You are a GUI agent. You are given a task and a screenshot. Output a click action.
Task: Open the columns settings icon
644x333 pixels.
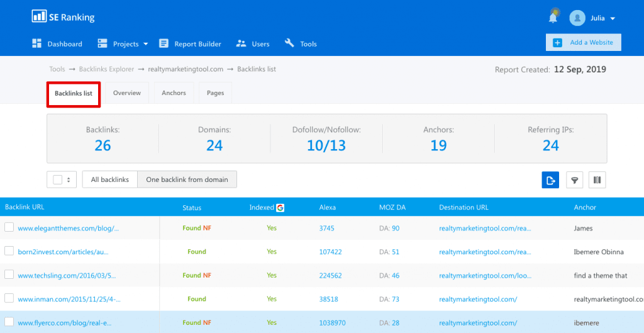tap(597, 179)
